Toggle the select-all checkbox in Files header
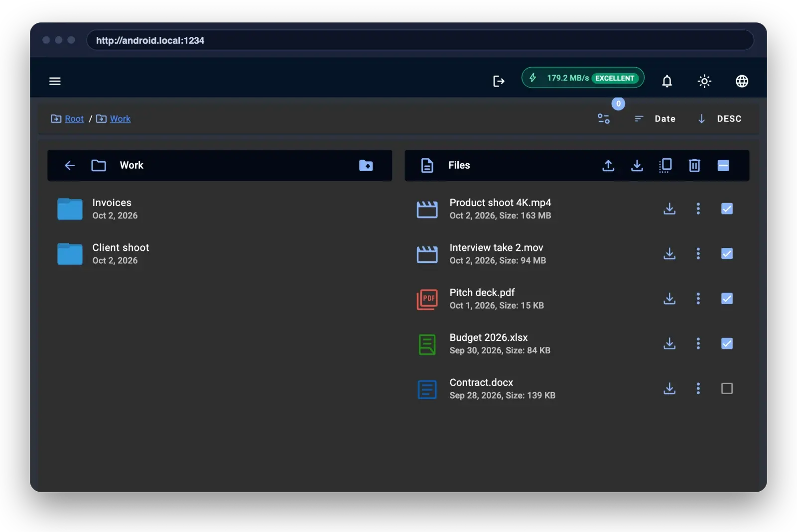This screenshot has width=797, height=532. (723, 165)
